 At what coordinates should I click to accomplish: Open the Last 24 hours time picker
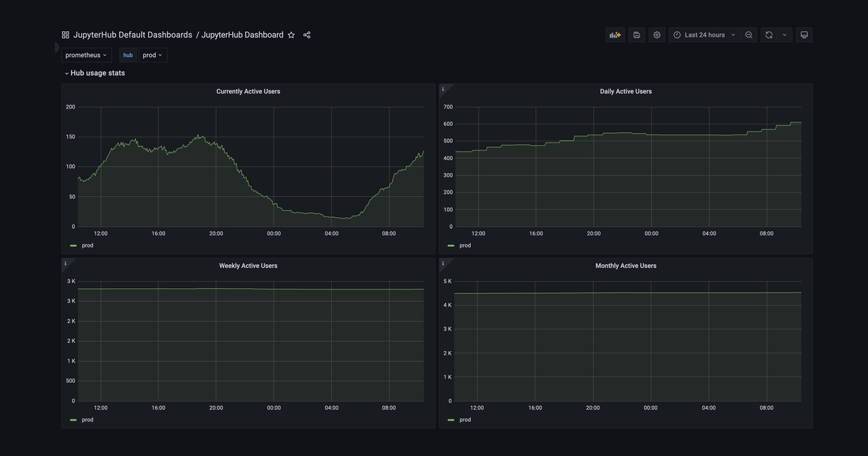point(705,35)
